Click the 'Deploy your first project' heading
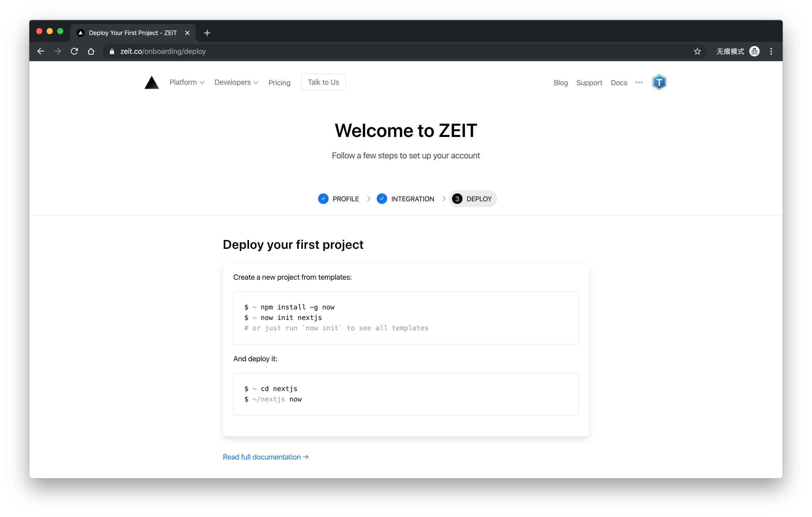 (x=293, y=245)
